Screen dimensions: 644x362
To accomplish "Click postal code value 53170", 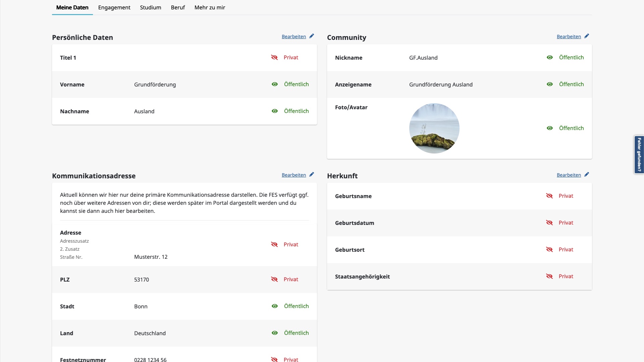I will click(142, 280).
